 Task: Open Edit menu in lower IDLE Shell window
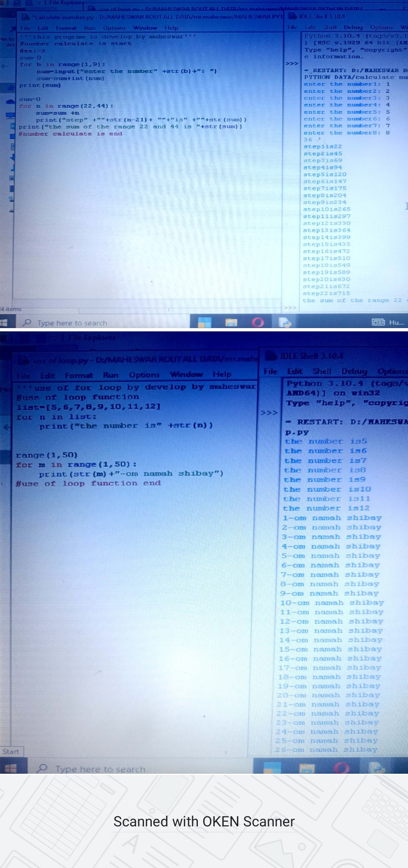[295, 371]
